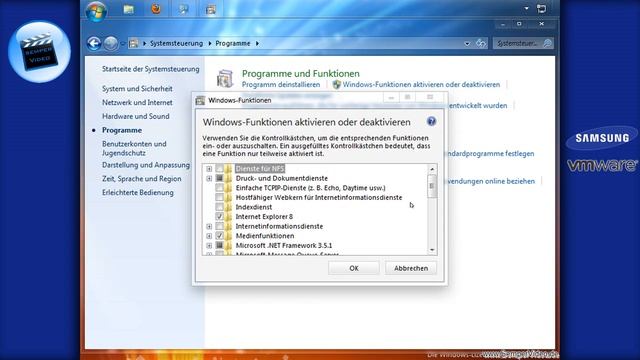Image resolution: width=640 pixels, height=360 pixels.
Task: Uncheck the Internet Explorer 8 checkbox
Action: [x=219, y=217]
